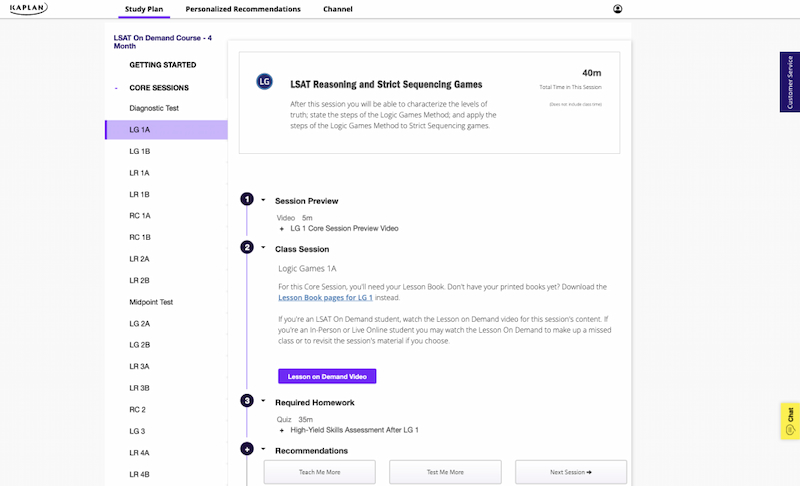Viewport: 800px width, 486px height.
Task: Click the LG session badge icon
Action: coord(264,82)
